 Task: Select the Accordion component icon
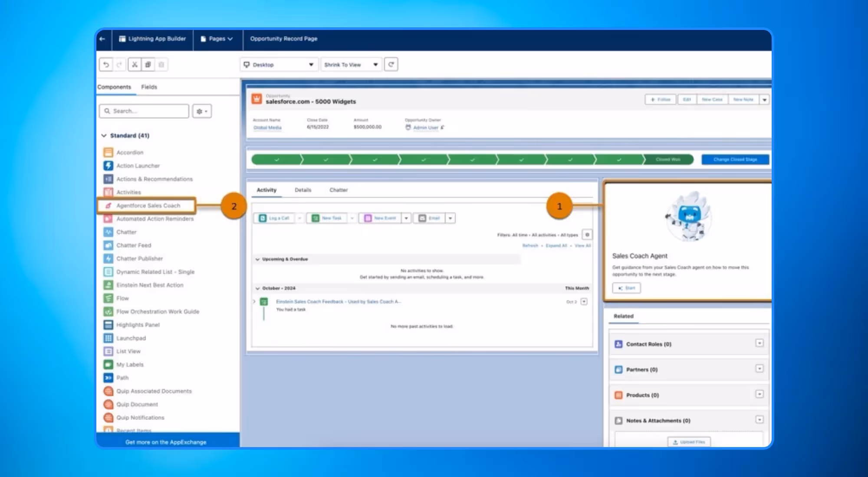108,152
